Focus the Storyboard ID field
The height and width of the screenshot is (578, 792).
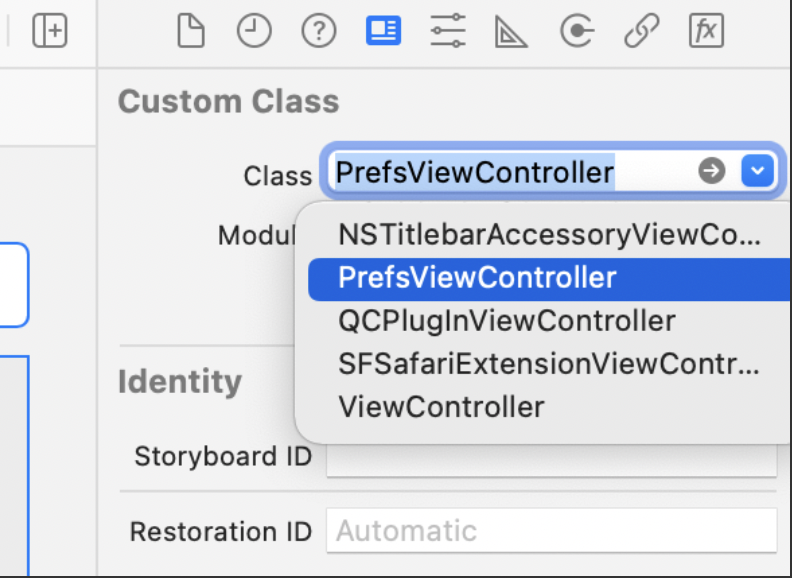click(x=552, y=456)
